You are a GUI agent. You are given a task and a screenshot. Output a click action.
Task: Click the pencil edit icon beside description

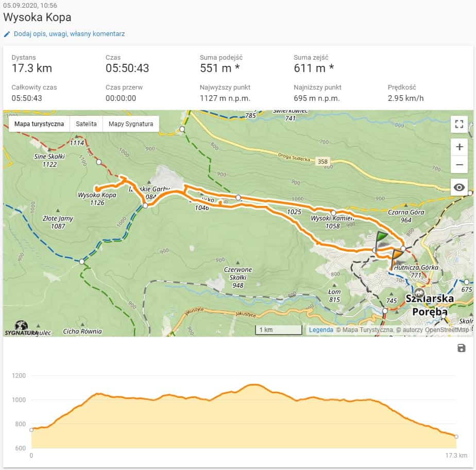coord(7,34)
